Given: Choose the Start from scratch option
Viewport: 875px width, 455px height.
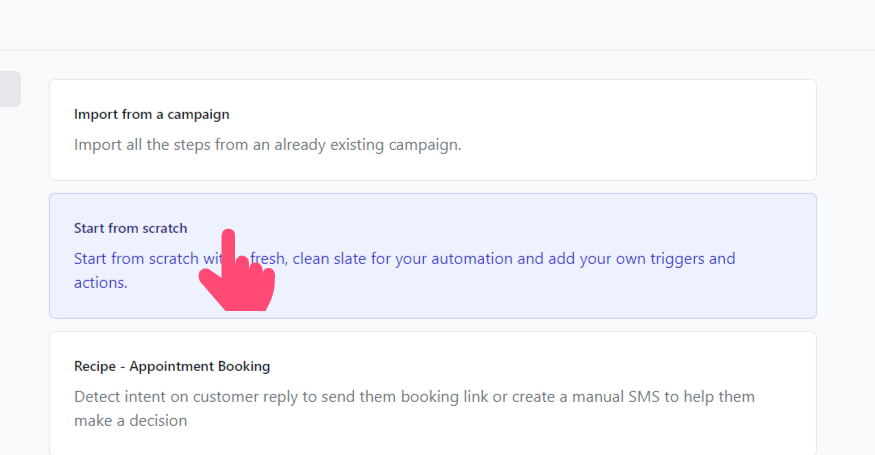Looking at the screenshot, I should [432, 256].
